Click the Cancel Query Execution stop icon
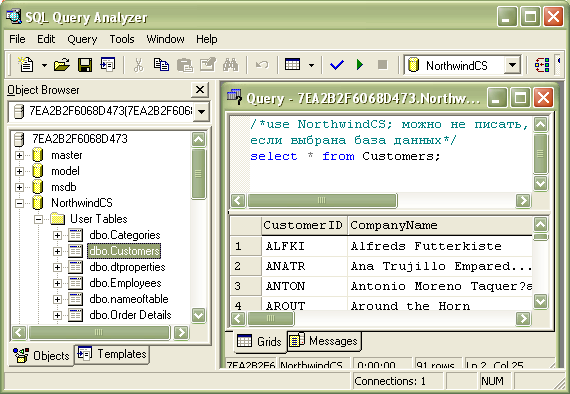This screenshot has height=394, width=570. (382, 65)
